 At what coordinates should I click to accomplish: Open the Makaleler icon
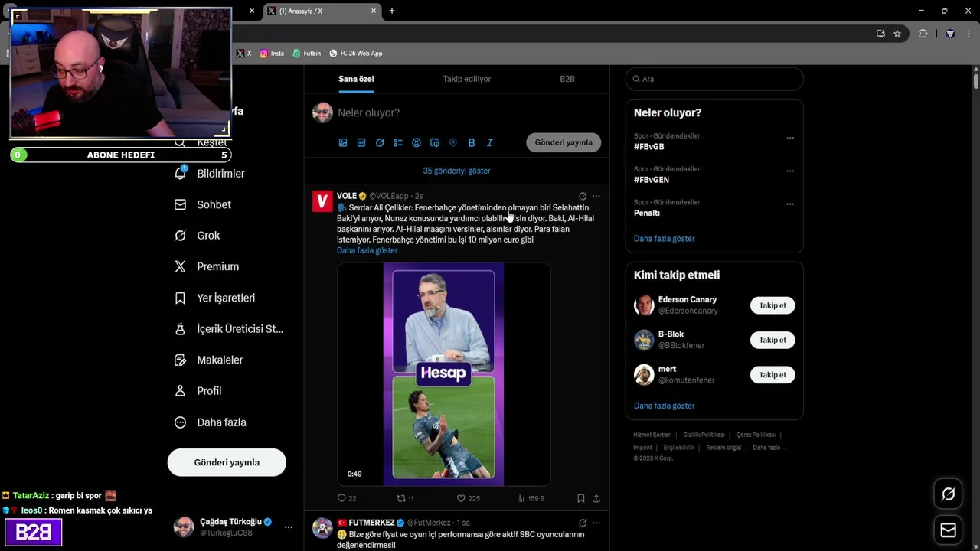click(180, 360)
